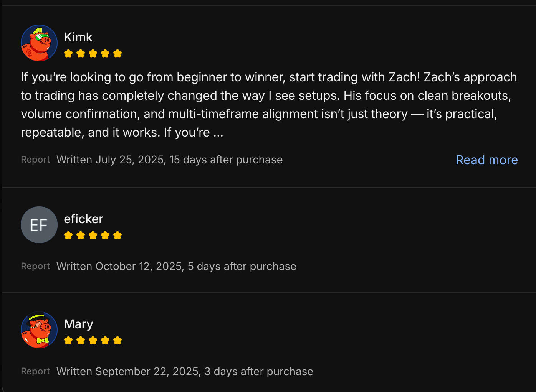Viewport: 536px width, 392px height.
Task: Click the first star in eficker's rating
Action: [x=68, y=236]
